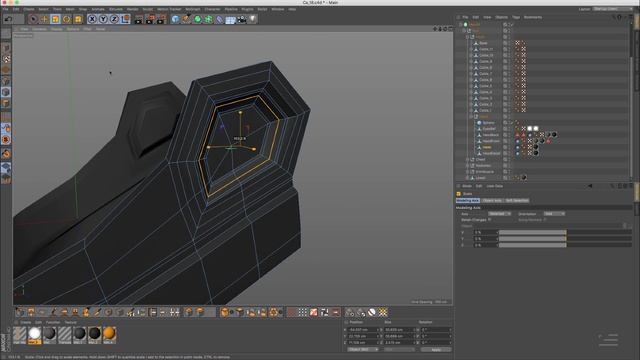Select the Live Selection tool
This screenshot has width=640, height=360.
(x=33, y=19)
